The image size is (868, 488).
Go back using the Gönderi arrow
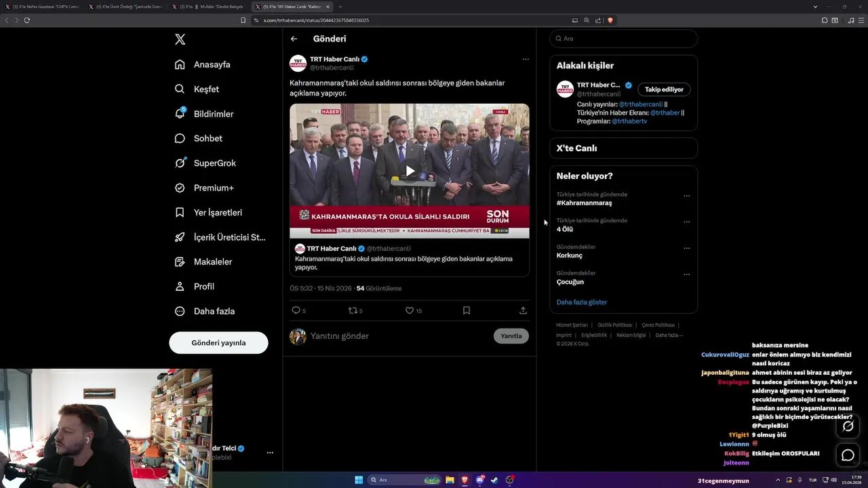point(294,39)
